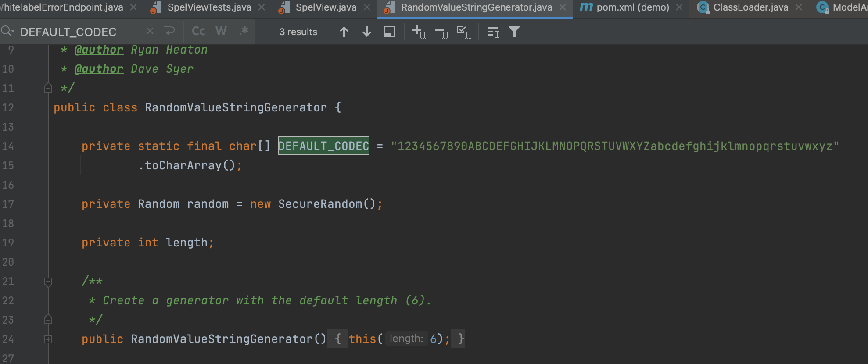
Task: Select all occurrences in file
Action: click(x=464, y=32)
